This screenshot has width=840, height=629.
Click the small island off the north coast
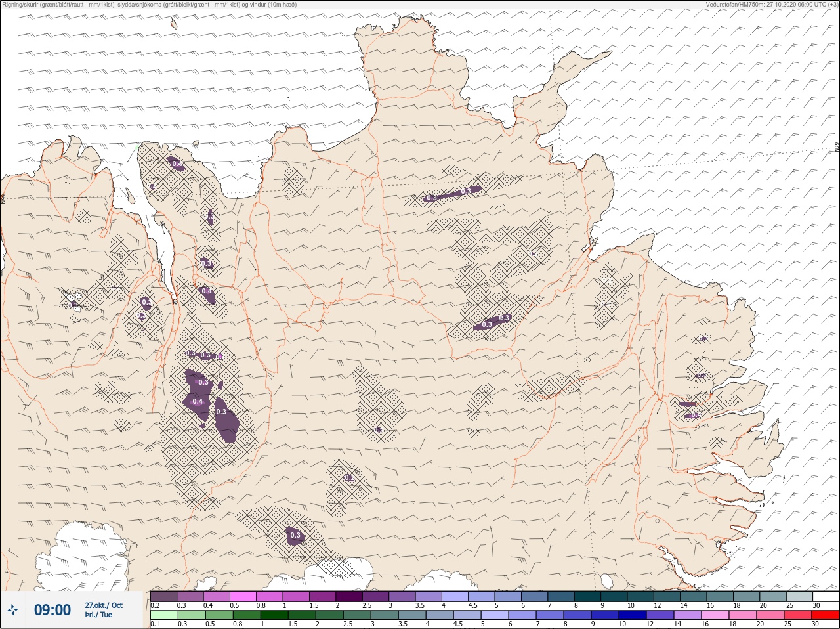pos(174,24)
